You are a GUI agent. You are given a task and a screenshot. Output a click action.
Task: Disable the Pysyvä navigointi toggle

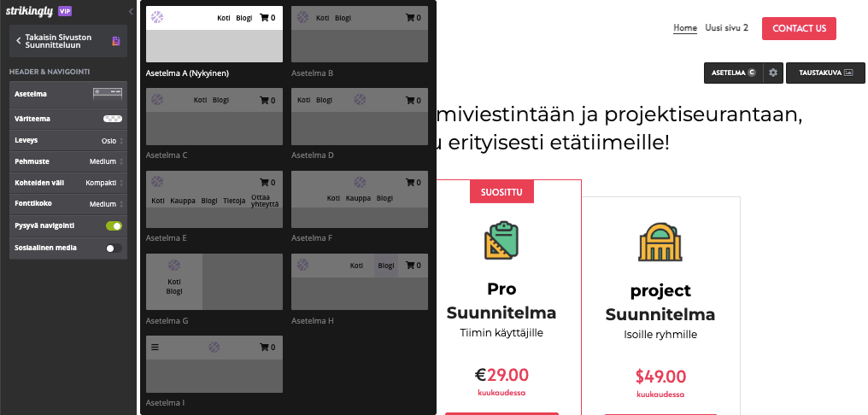114,226
